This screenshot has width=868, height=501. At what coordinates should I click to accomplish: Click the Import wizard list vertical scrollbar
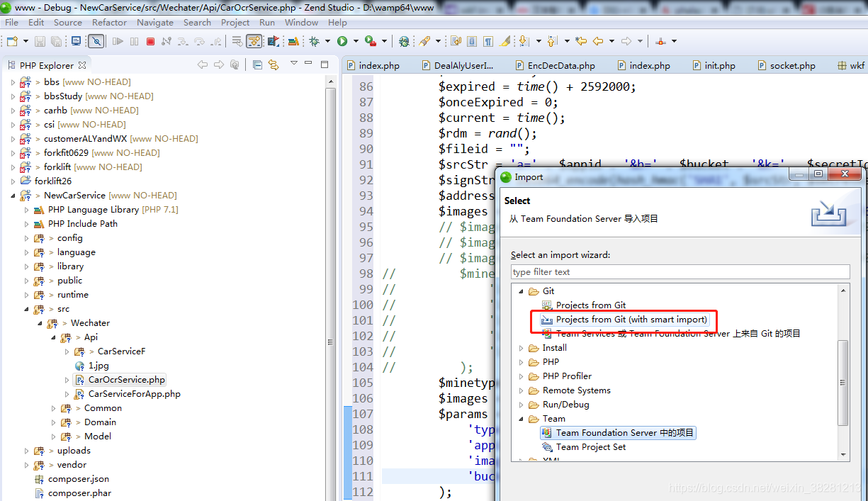tap(843, 383)
